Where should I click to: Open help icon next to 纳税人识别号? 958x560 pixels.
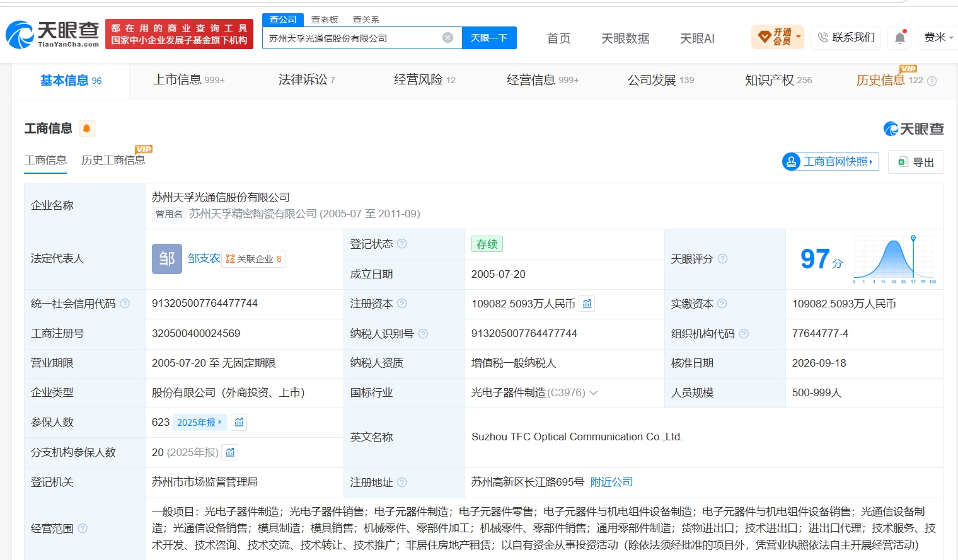[x=424, y=334]
